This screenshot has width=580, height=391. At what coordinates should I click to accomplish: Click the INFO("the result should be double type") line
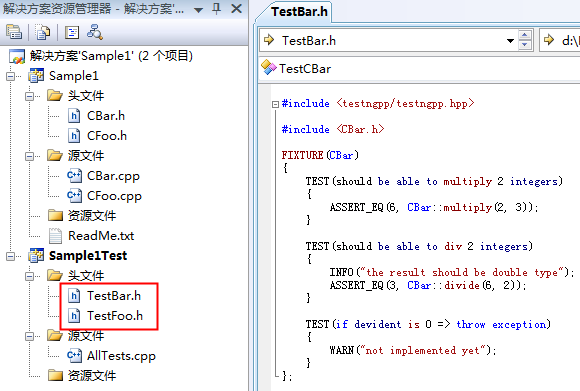click(x=452, y=272)
